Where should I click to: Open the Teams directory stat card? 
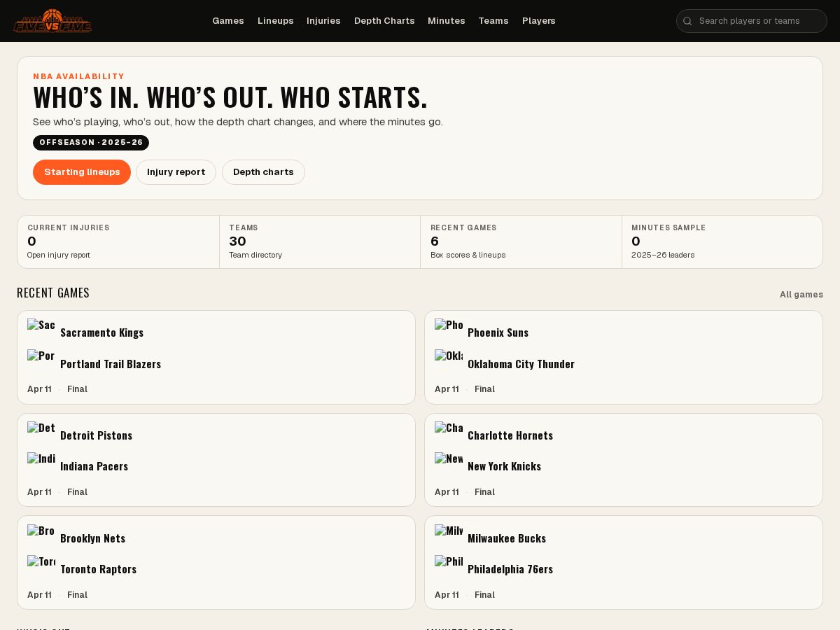tap(320, 241)
